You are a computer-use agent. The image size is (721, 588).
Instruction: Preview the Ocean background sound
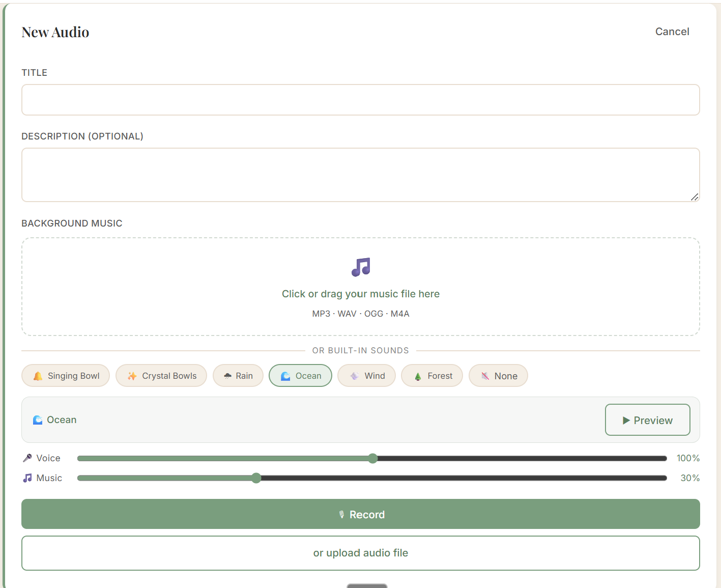click(647, 419)
